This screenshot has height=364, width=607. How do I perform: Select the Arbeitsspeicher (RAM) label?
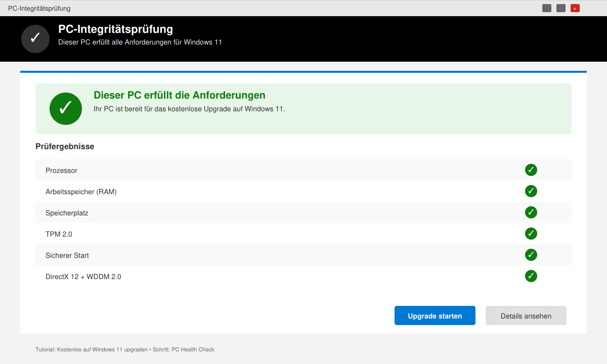click(81, 192)
